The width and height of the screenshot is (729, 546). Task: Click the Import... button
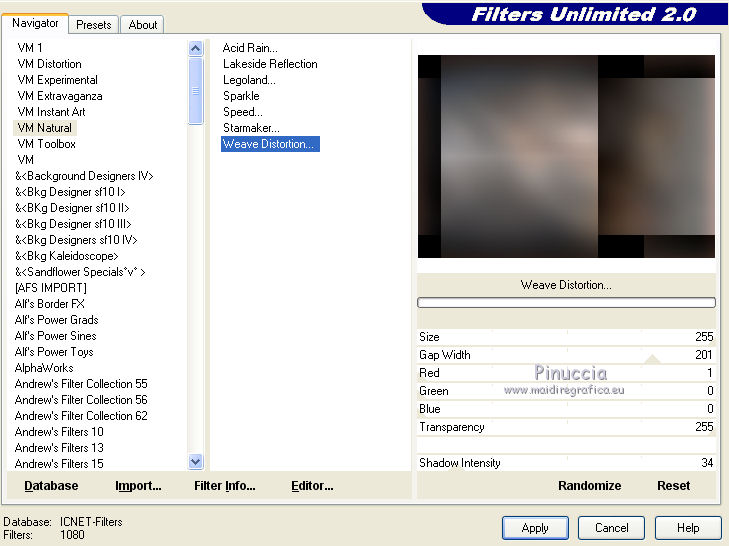point(138,486)
